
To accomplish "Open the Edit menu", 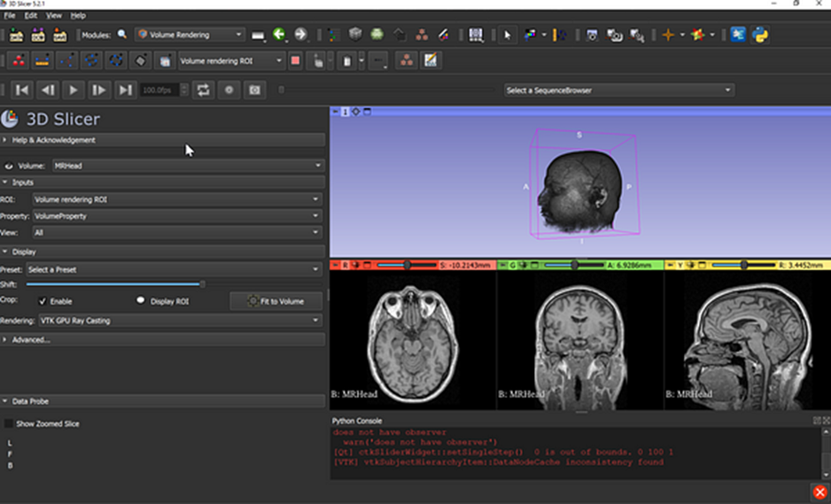I will (x=31, y=15).
